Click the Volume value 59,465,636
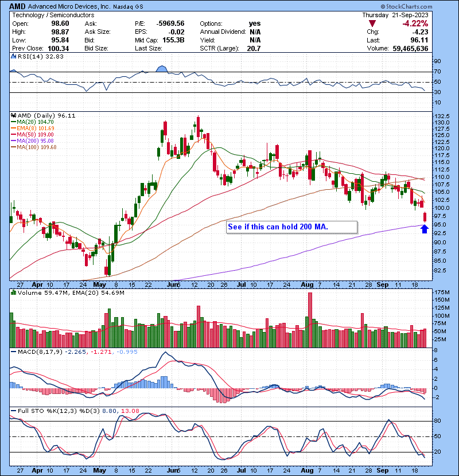459x476 pixels. [410, 49]
